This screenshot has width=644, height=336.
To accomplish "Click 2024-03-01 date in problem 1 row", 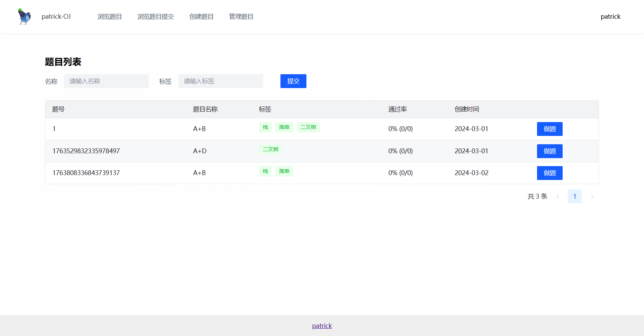I will pyautogui.click(x=472, y=129).
